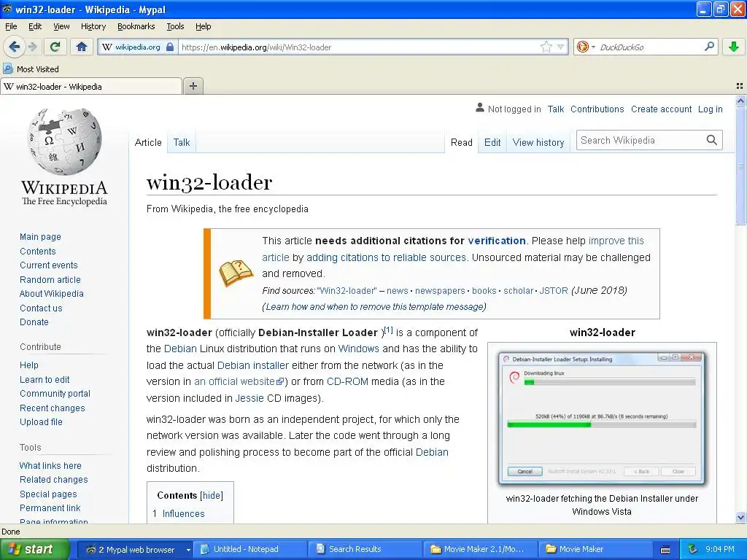The width and height of the screenshot is (747, 560).
Task: Click the magnifier in the DuckDuckGo search box
Action: (x=709, y=46)
